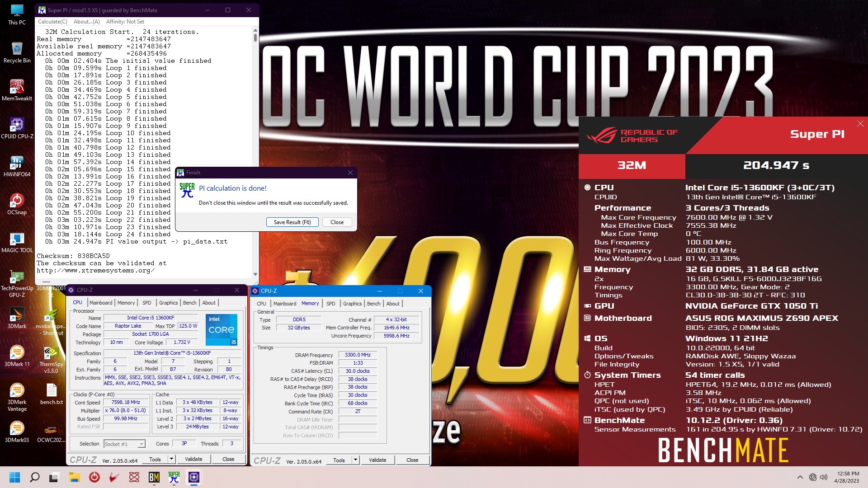The image size is (868, 488).
Task: Launch MemTweakIt from the desktop
Action: (x=17, y=90)
